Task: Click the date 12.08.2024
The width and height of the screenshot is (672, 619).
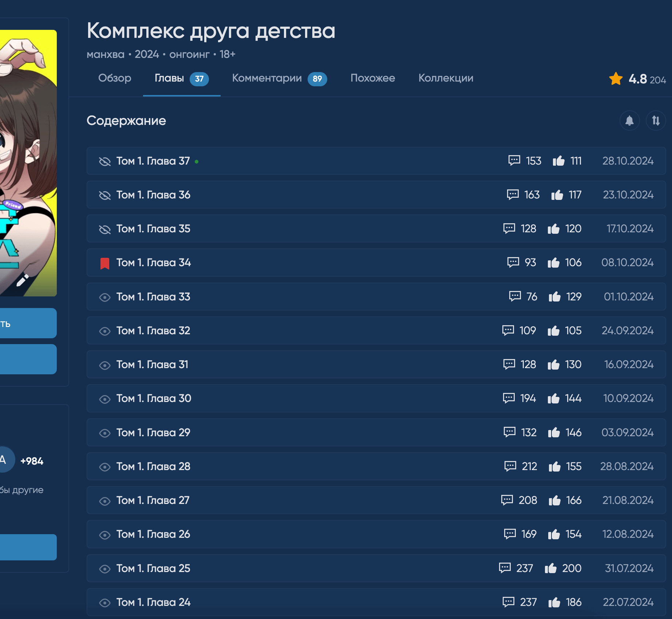Action: point(628,534)
